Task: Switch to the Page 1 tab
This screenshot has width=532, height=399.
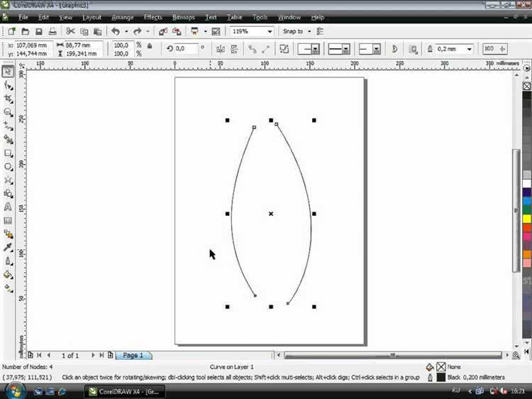Action: point(133,355)
